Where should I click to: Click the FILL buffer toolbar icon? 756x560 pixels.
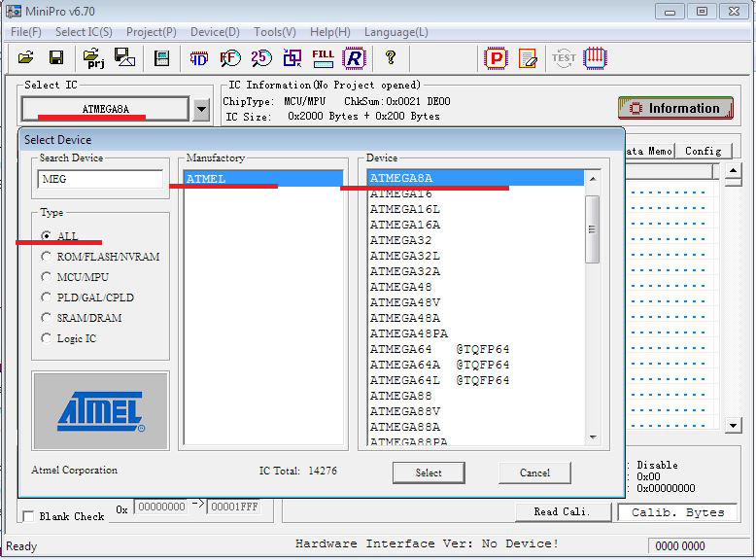coord(323,58)
